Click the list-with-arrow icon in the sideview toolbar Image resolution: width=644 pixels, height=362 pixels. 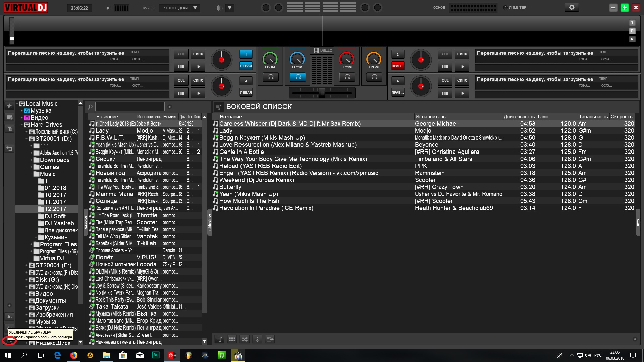click(x=270, y=339)
